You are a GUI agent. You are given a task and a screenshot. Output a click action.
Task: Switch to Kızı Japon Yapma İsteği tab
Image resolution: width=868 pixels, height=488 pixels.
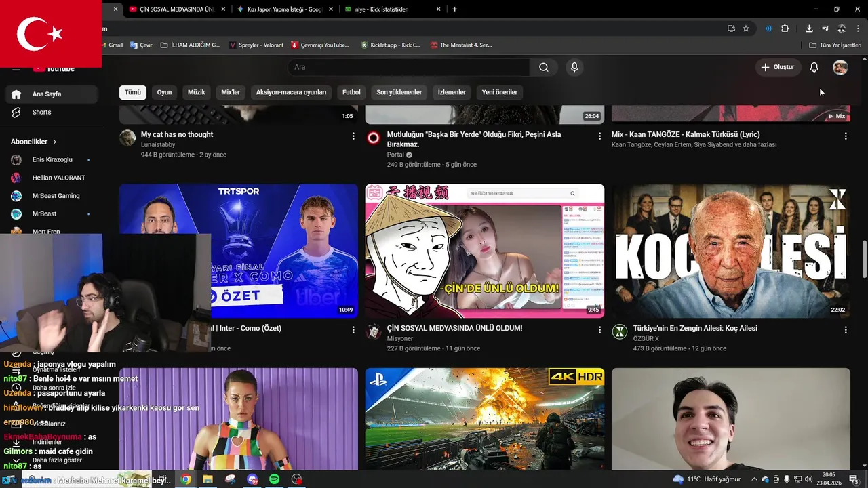click(285, 9)
